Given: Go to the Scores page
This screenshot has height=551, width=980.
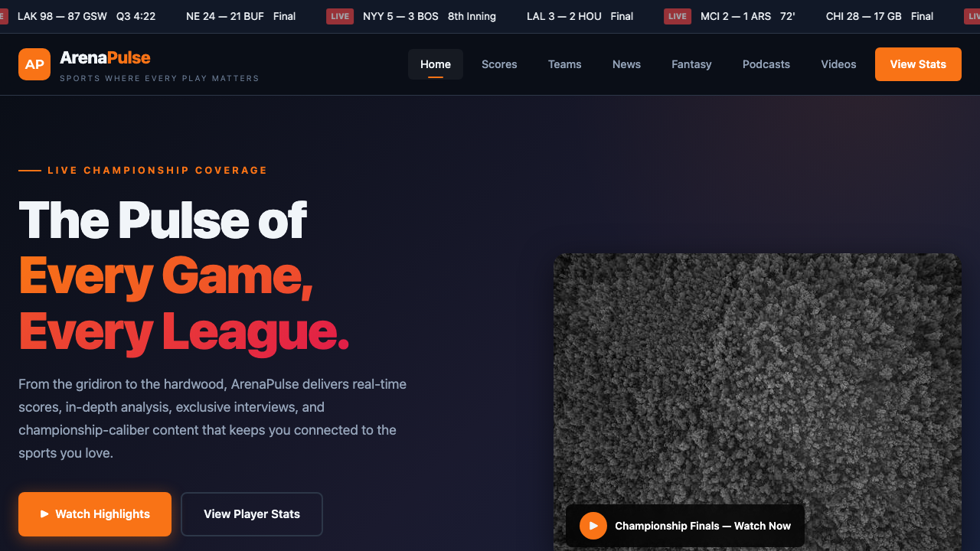Looking at the screenshot, I should (499, 64).
